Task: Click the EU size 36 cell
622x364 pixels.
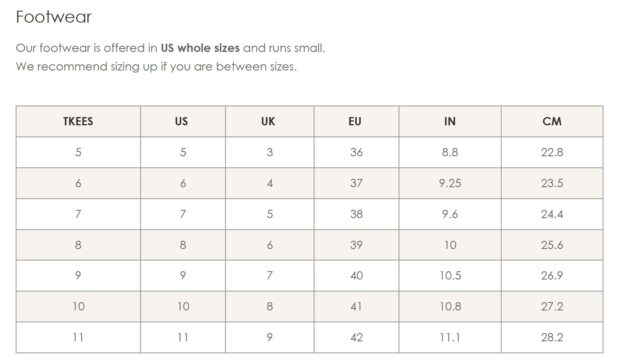Action: 356,153
